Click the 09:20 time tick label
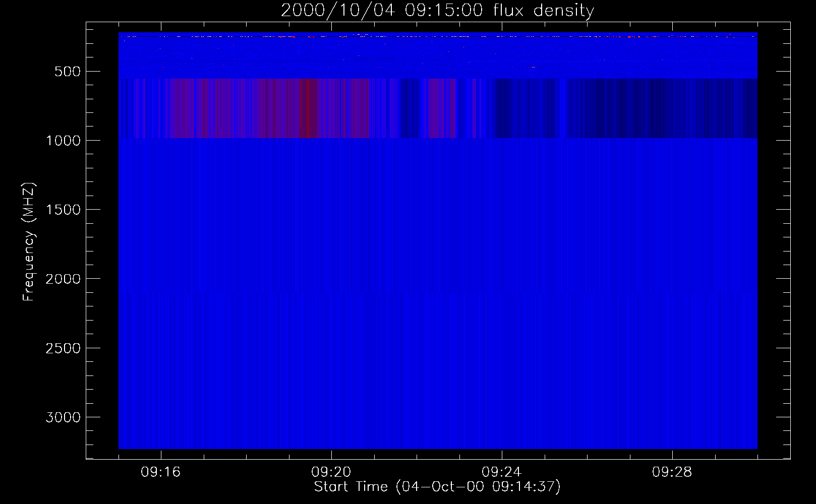The height and width of the screenshot is (504, 816). point(331,472)
